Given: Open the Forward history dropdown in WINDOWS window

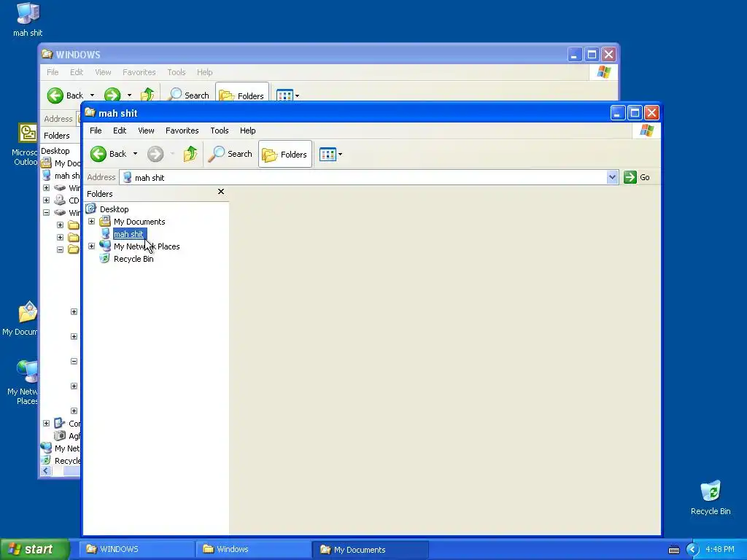Looking at the screenshot, I should [x=129, y=96].
